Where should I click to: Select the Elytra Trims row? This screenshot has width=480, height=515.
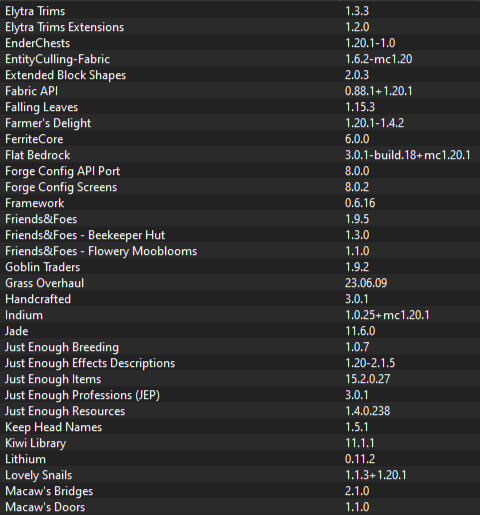coord(240,11)
